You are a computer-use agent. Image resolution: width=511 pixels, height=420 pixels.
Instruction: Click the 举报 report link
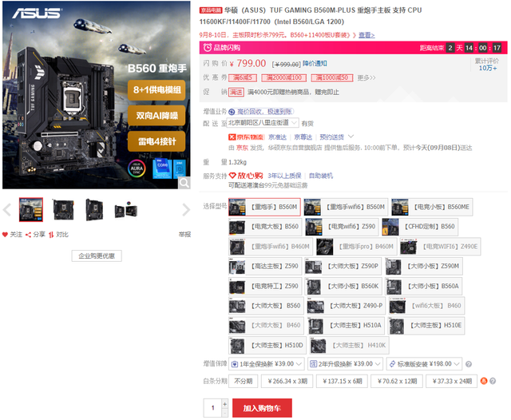pos(184,235)
